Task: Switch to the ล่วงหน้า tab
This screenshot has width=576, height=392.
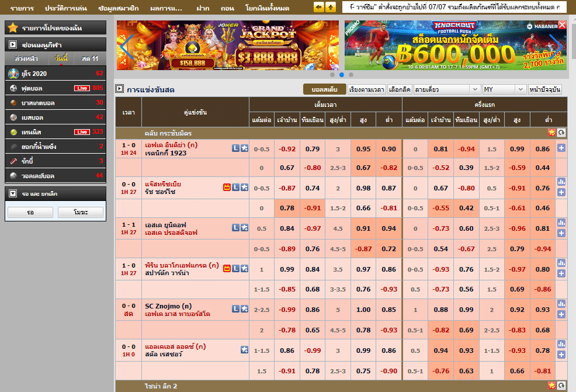Action: point(26,58)
